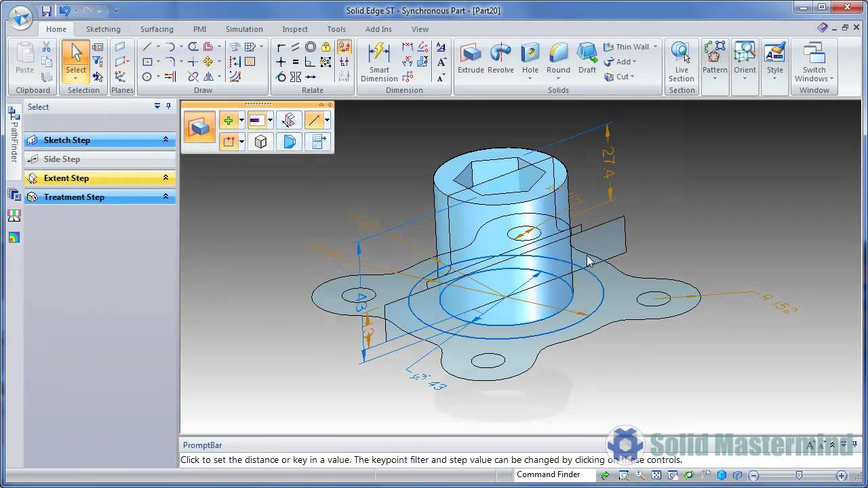Click the list-with-green-arrow icon on floating command bar

pos(319,142)
